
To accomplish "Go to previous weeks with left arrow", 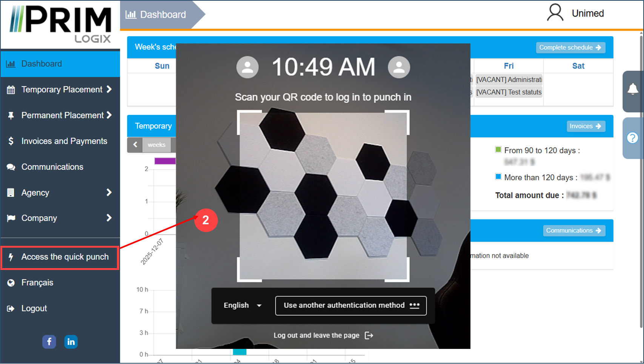I will coord(135,145).
